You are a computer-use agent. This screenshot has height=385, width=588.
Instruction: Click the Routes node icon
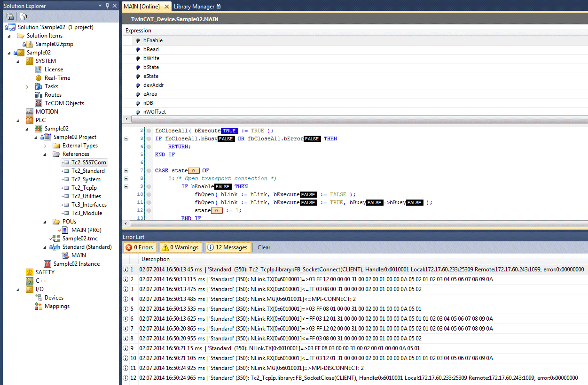pos(39,95)
